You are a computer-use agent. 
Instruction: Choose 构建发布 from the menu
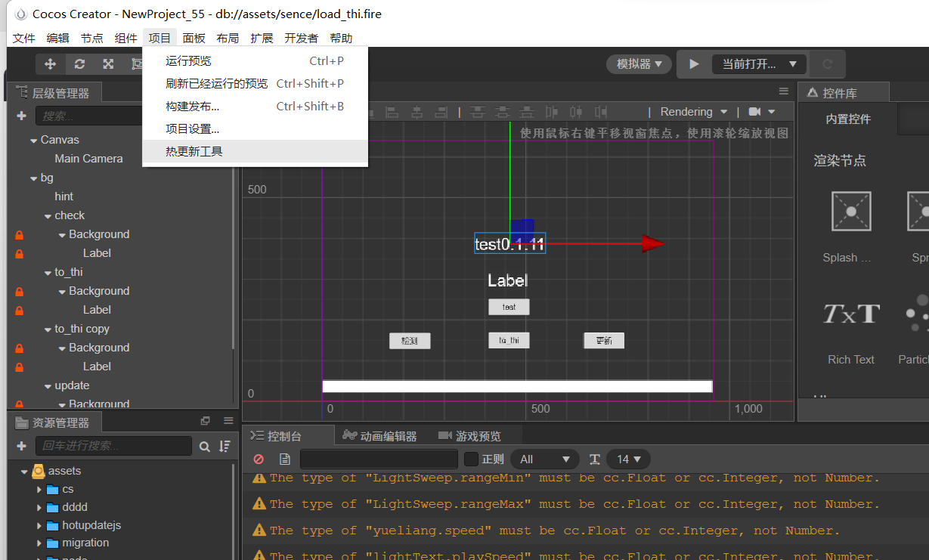[x=255, y=106]
